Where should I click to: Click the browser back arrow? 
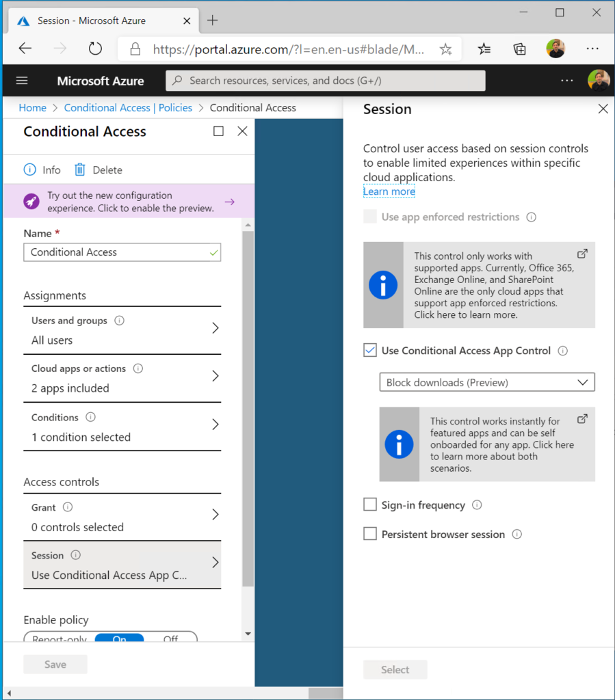[25, 49]
